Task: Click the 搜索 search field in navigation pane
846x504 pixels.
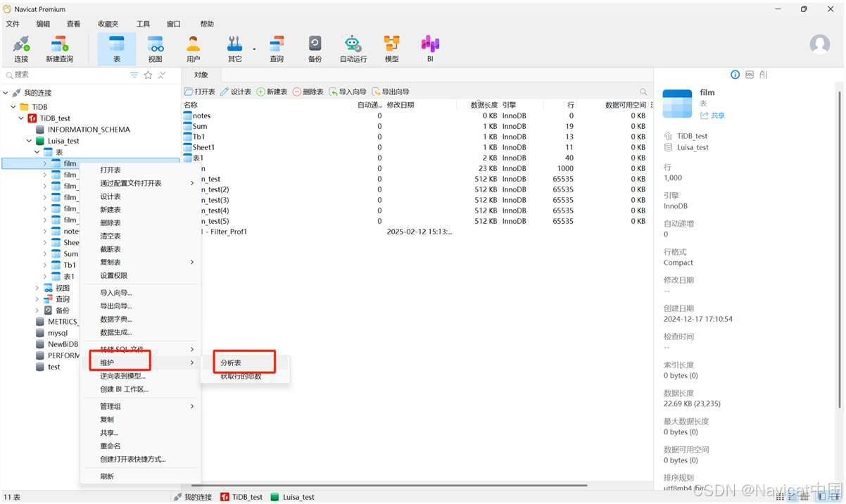Action: click(x=67, y=75)
